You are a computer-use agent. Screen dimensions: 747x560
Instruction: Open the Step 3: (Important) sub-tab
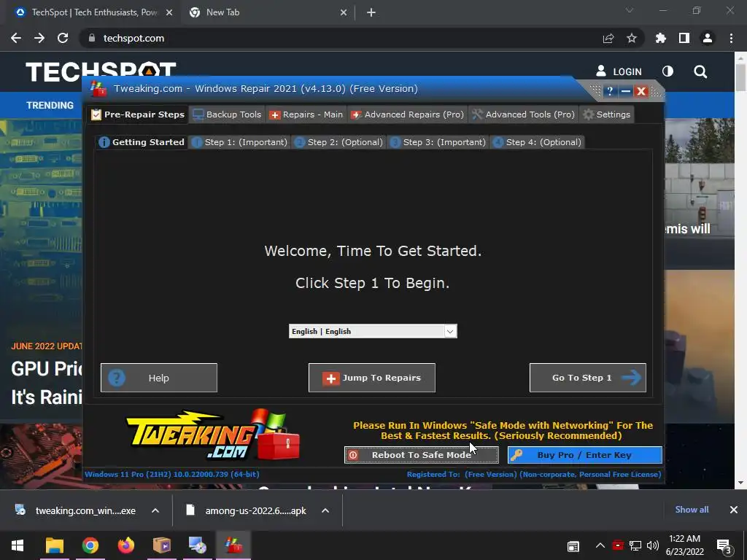click(x=438, y=142)
